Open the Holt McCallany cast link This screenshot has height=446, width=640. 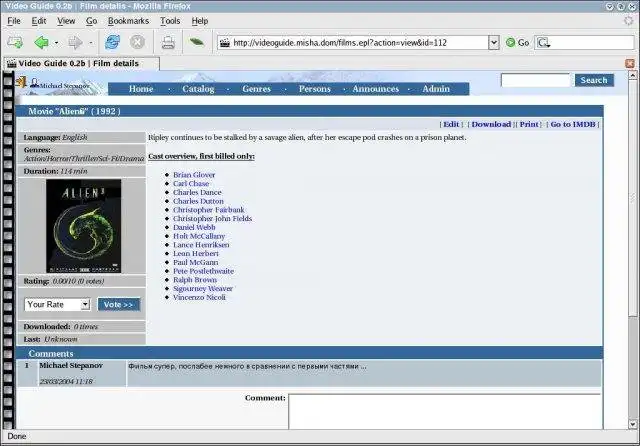(x=199, y=236)
